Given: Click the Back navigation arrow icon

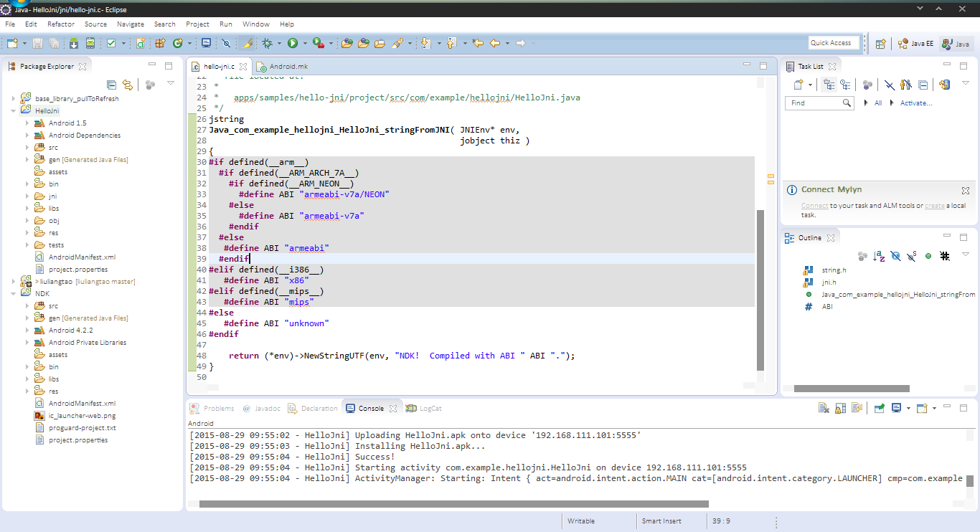Looking at the screenshot, I should point(495,43).
